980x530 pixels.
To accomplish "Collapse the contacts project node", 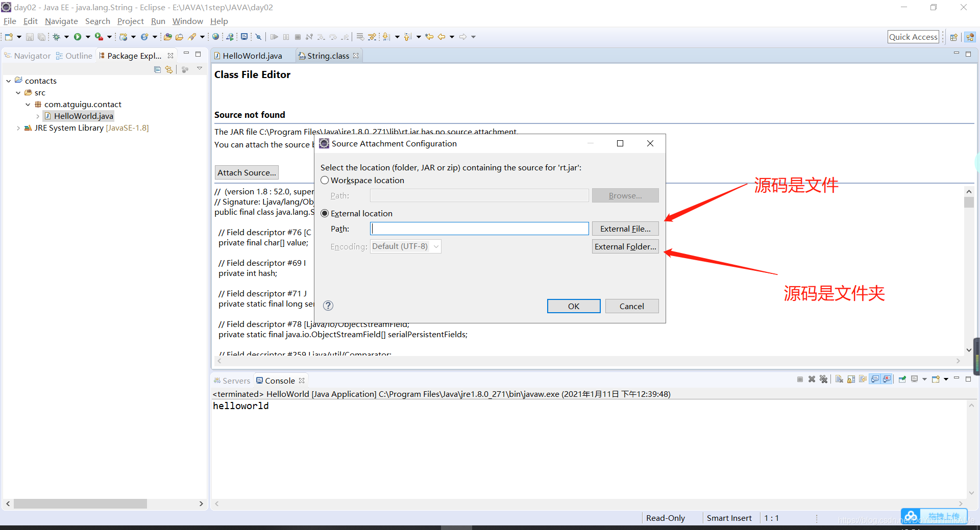I will 8,81.
